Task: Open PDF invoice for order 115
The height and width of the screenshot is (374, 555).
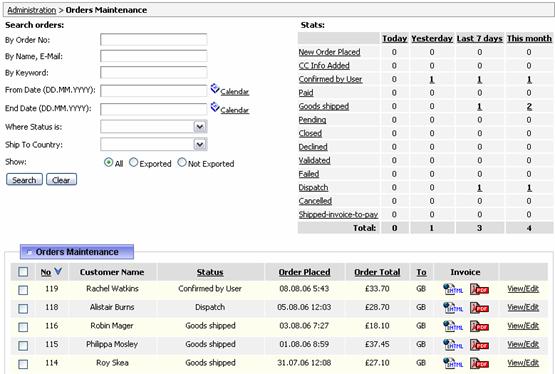Action: (x=479, y=344)
